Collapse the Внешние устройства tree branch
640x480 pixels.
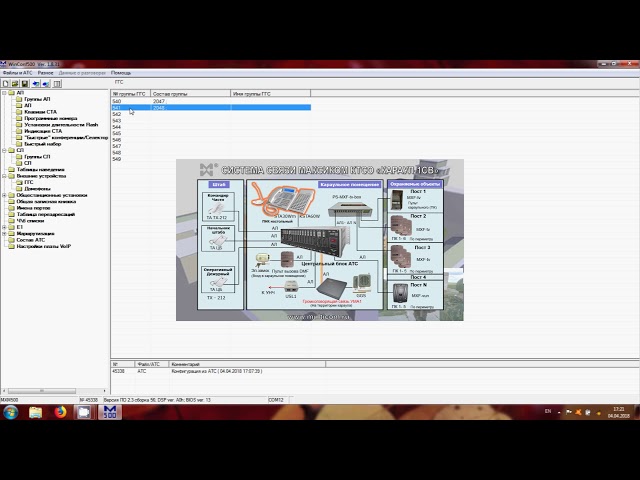pyautogui.click(x=4, y=176)
